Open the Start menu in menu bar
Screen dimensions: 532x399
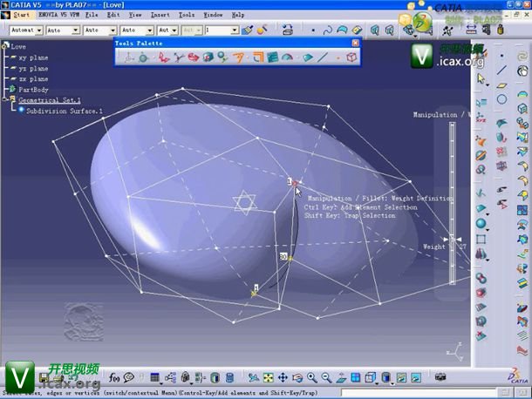pyautogui.click(x=19, y=15)
